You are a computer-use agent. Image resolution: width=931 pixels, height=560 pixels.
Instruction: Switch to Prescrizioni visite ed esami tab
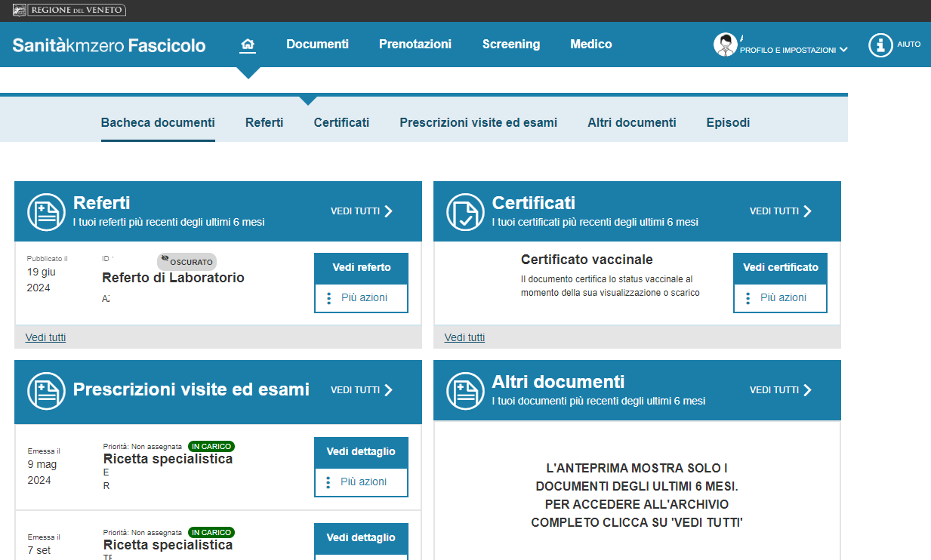479,122
